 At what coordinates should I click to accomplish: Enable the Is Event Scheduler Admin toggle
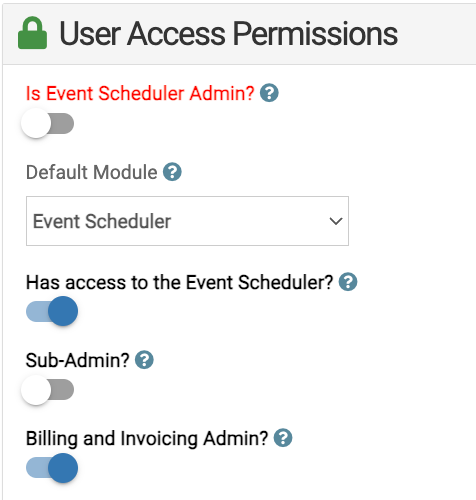47,123
